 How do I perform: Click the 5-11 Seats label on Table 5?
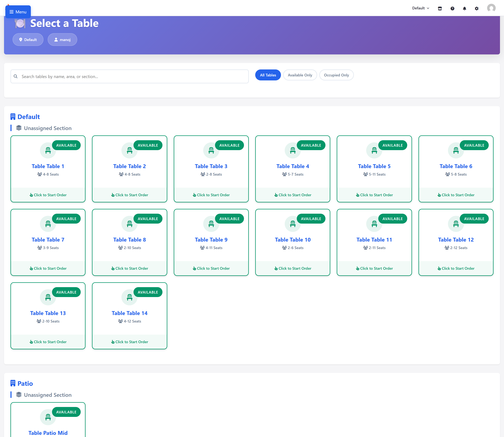(x=374, y=174)
